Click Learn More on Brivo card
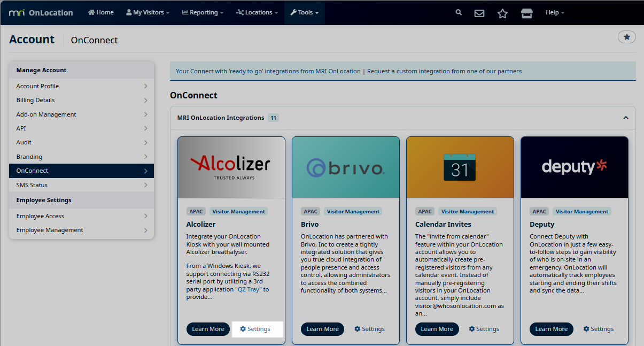This screenshot has height=346, width=644. 322,329
